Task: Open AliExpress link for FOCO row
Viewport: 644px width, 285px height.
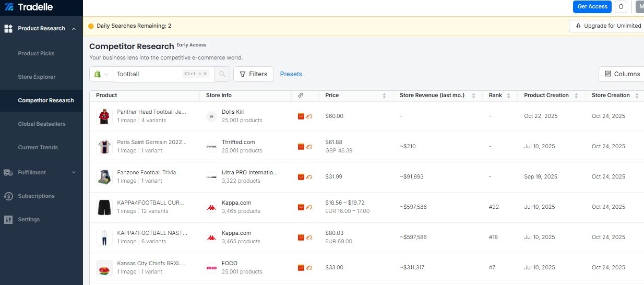Action: (x=301, y=268)
